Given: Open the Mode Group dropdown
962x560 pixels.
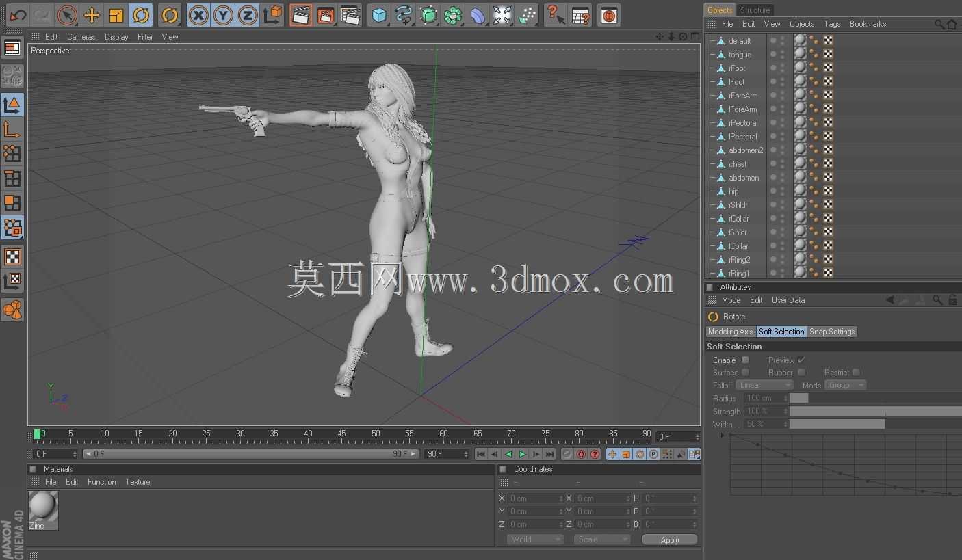Looking at the screenshot, I should 846,385.
